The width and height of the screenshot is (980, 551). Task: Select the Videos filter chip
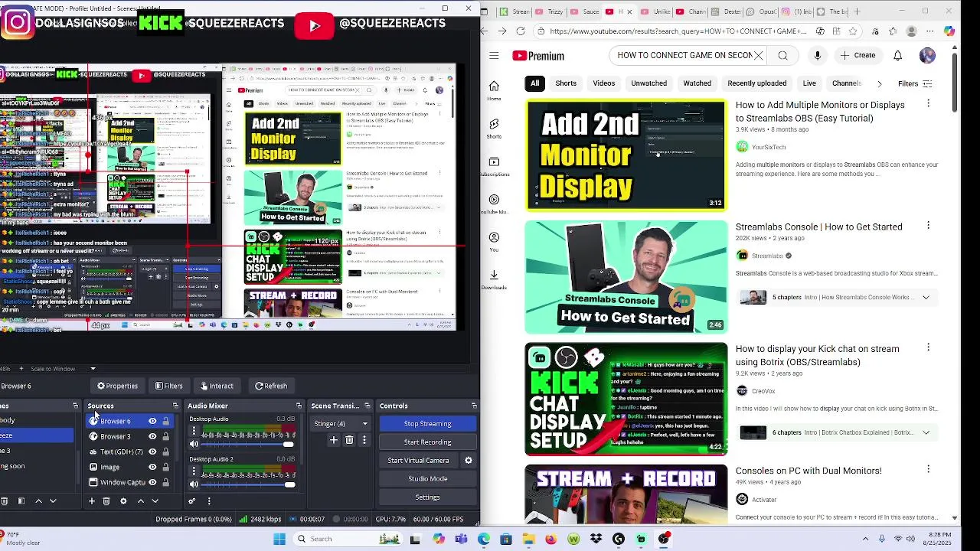[x=603, y=83]
